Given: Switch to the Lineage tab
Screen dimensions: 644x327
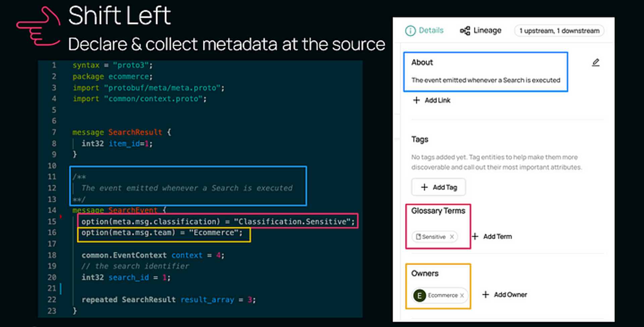Looking at the screenshot, I should (x=480, y=30).
